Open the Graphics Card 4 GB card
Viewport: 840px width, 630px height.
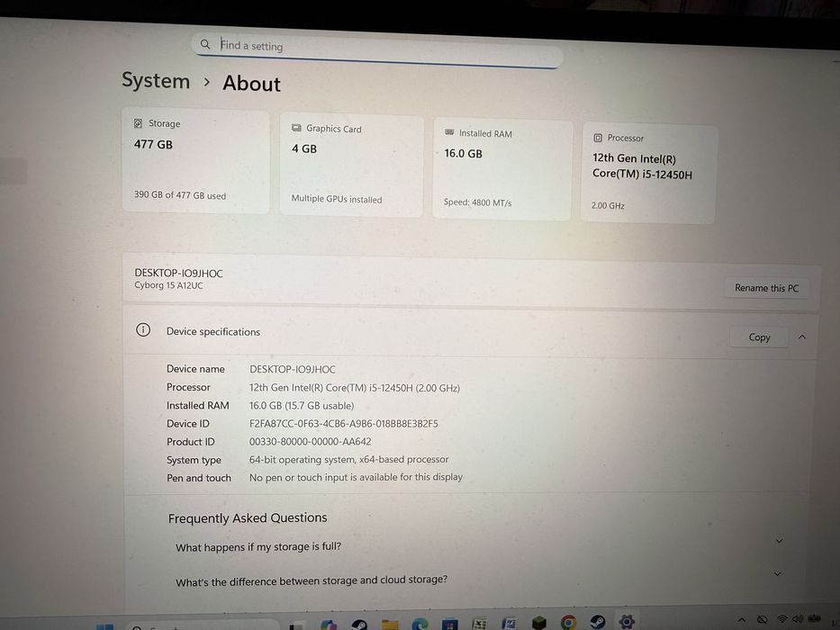pyautogui.click(x=351, y=166)
